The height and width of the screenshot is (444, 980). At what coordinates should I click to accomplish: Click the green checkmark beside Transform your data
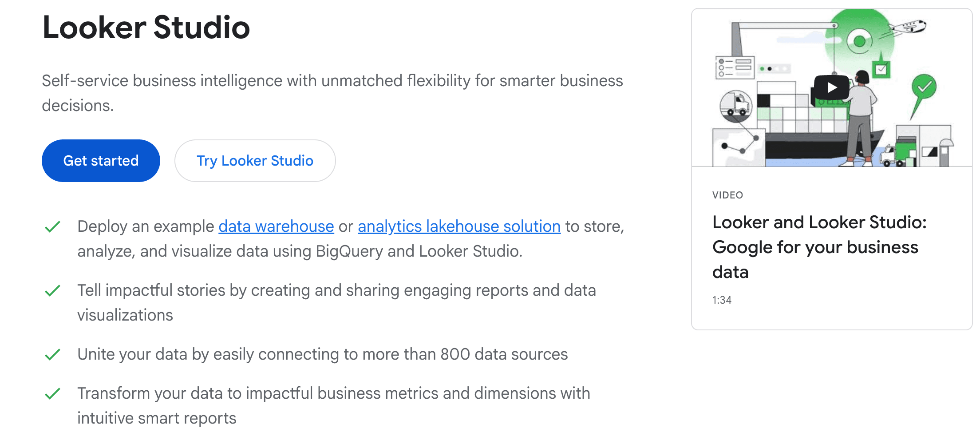pos(53,393)
